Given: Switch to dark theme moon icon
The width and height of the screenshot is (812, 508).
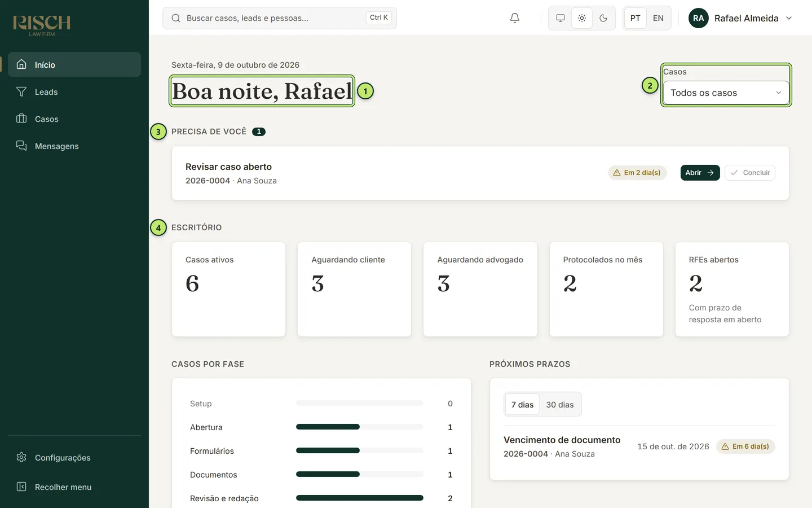Looking at the screenshot, I should [603, 18].
